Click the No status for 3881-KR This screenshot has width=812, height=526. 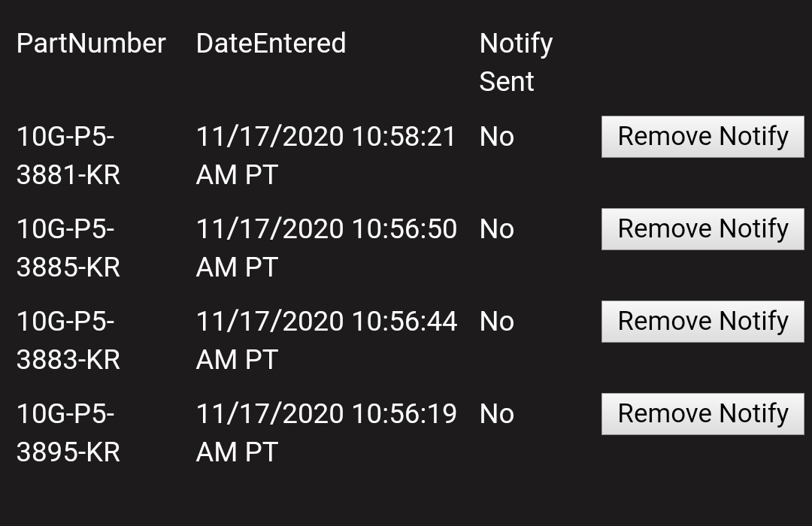(x=497, y=138)
